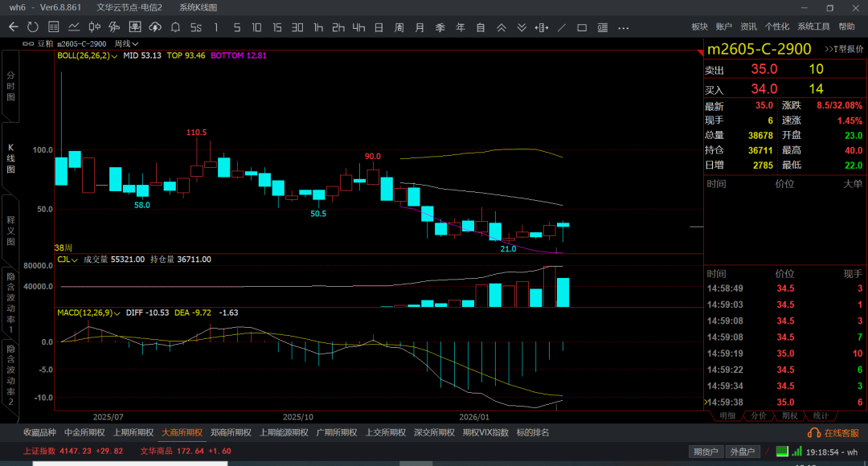Switch to the time-sharing line chart icon

(x=72, y=27)
